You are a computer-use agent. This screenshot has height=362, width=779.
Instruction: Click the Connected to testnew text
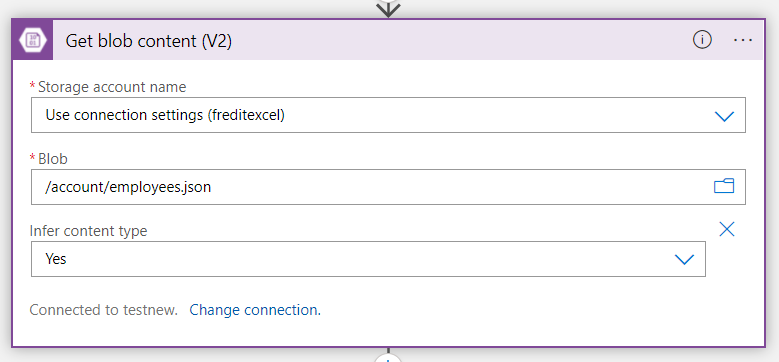coord(103,310)
